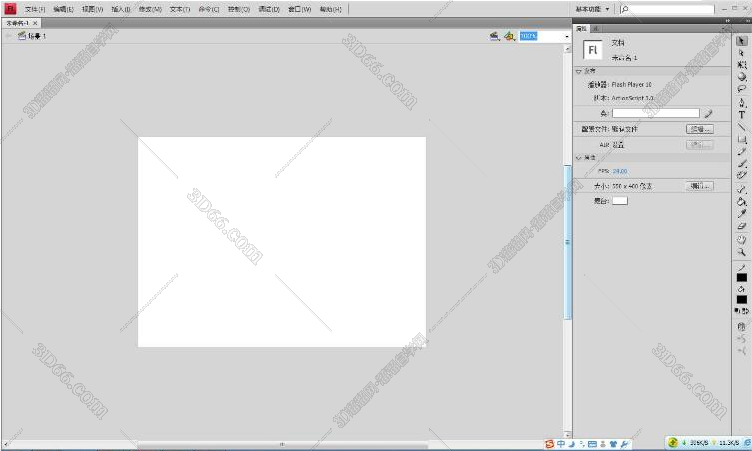The height and width of the screenshot is (451, 752).
Task: Click the profile 编辑... button
Action: (700, 129)
